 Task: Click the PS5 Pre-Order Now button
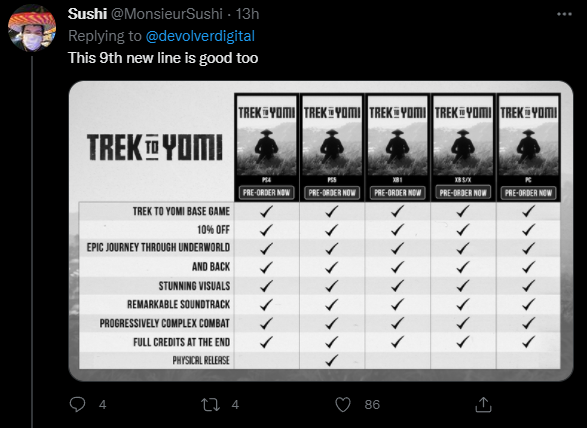(332, 193)
